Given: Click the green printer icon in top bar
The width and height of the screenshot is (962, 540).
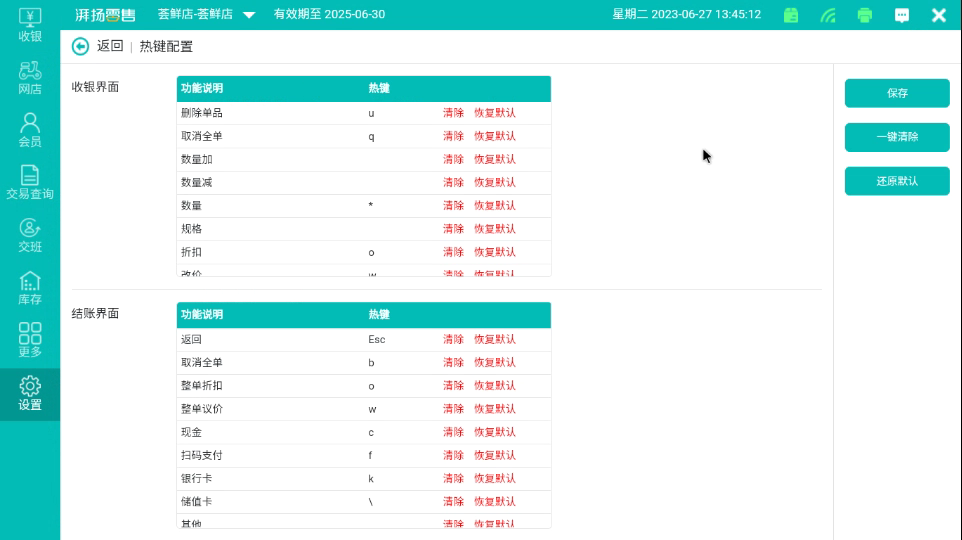Looking at the screenshot, I should pos(865,15).
